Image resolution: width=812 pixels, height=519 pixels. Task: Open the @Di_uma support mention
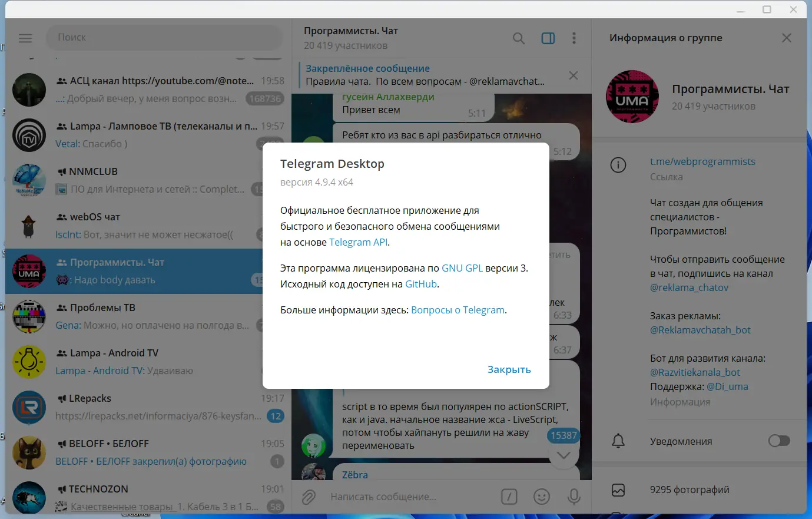[x=727, y=386]
